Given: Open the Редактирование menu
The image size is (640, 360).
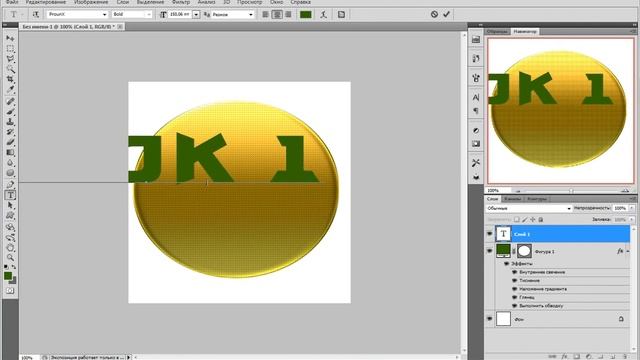Looking at the screenshot, I should 46,2.
